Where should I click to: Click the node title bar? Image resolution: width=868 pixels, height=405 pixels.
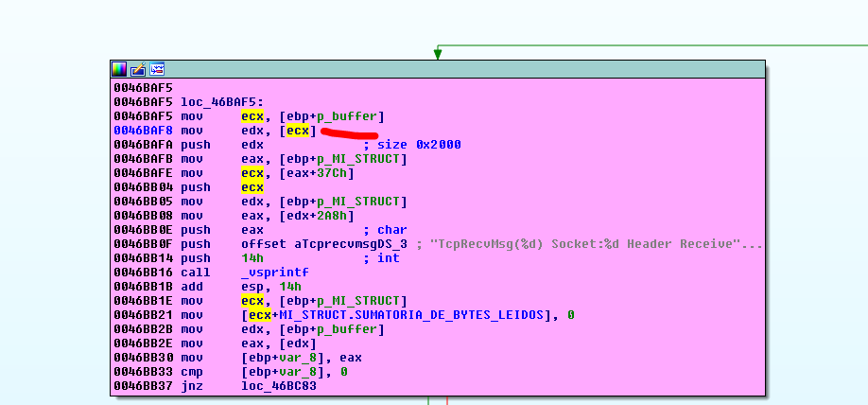(454, 69)
